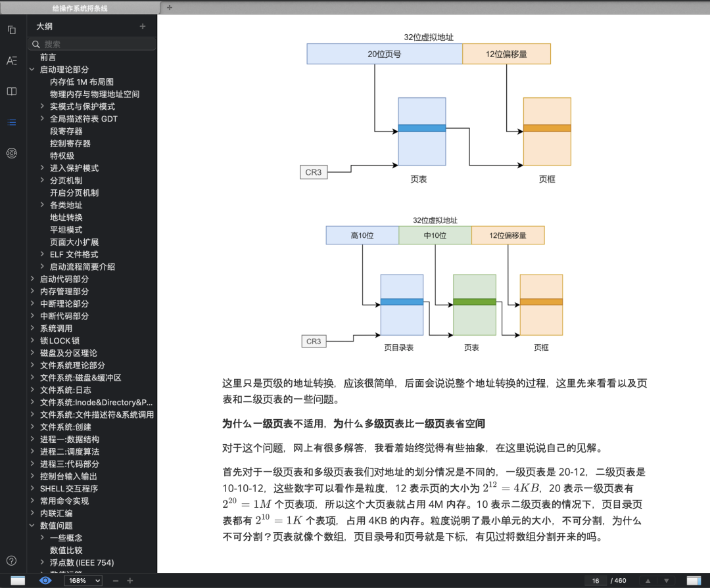
Task: Select the 数值比较 outline item
Action: point(68,550)
